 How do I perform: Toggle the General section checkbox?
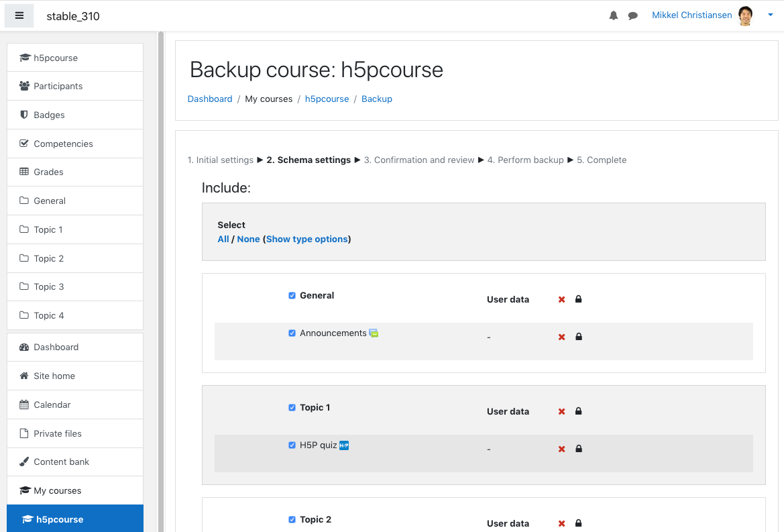[292, 295]
